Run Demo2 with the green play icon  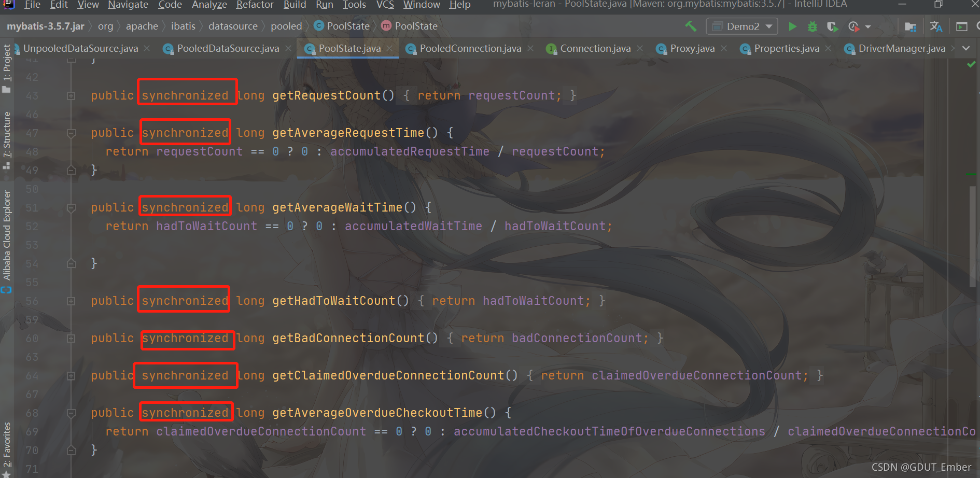coord(792,26)
